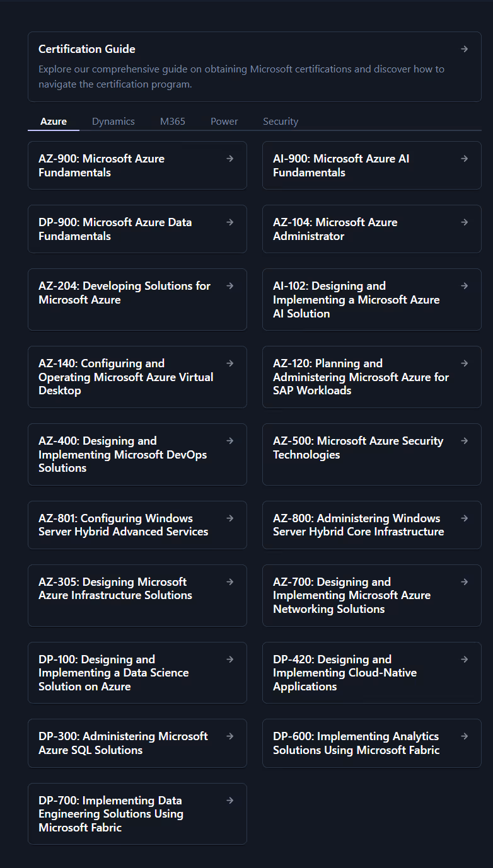493x868 pixels.
Task: Click the AZ-305 Infrastructure Solutions arrow icon
Action: 229,581
